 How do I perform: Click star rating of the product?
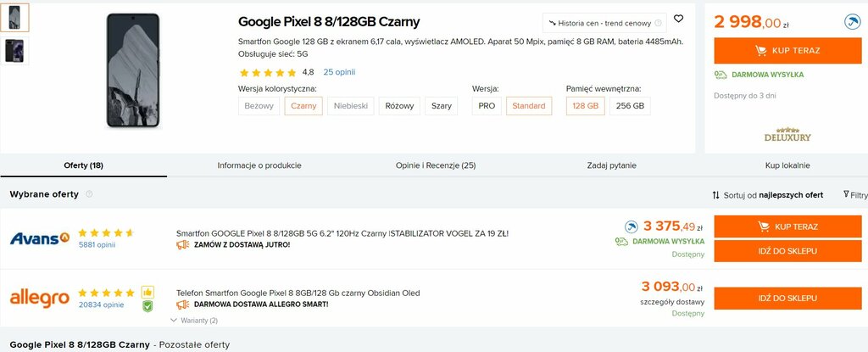268,73
